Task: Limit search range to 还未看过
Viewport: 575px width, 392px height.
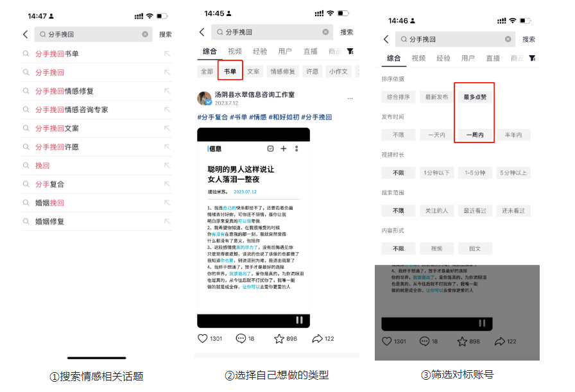Action: (513, 211)
